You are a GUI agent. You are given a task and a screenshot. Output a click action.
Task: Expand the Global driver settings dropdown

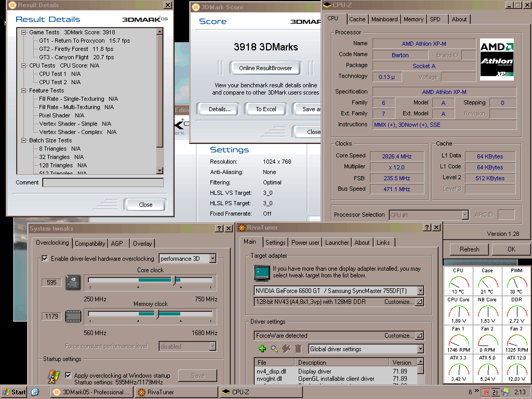[420, 349]
